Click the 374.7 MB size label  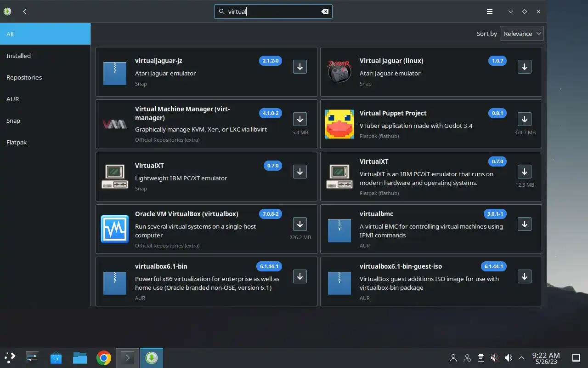coord(525,132)
